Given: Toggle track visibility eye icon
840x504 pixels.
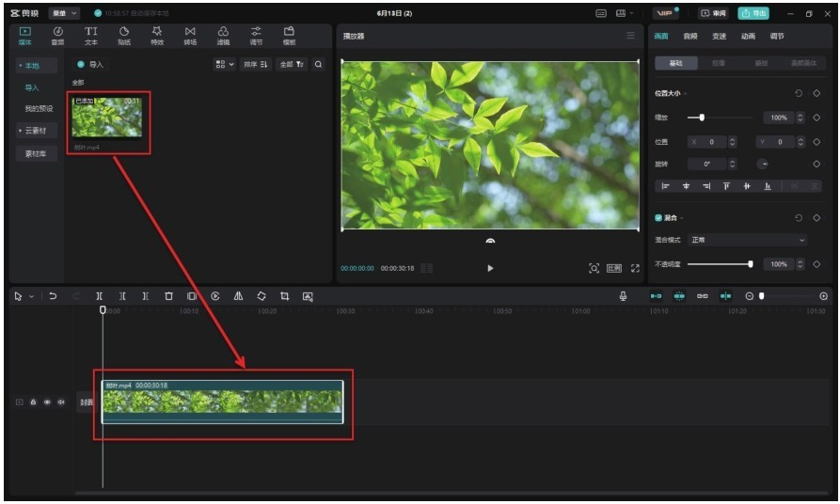Looking at the screenshot, I should click(47, 402).
